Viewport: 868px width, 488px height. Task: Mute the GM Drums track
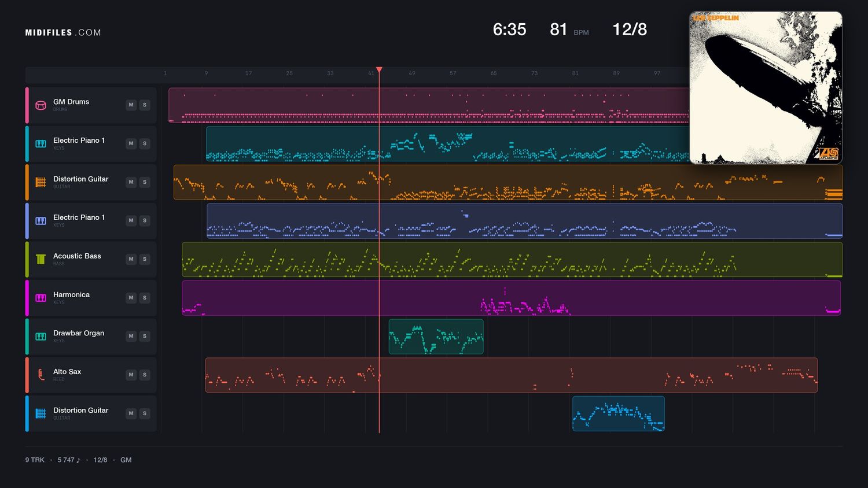tap(131, 105)
